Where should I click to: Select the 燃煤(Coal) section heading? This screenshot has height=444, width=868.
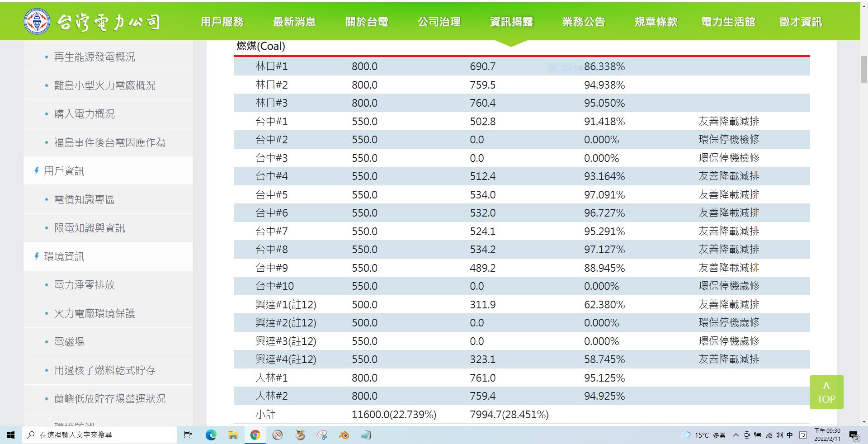click(261, 46)
